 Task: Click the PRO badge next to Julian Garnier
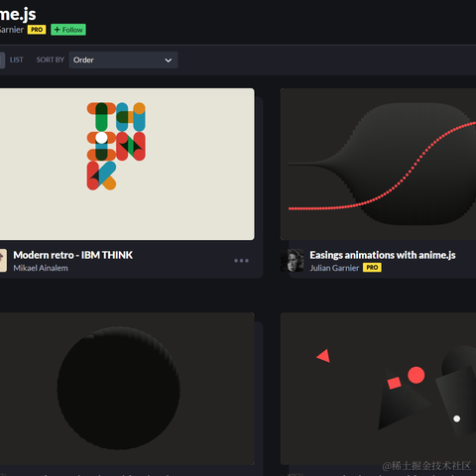372,268
